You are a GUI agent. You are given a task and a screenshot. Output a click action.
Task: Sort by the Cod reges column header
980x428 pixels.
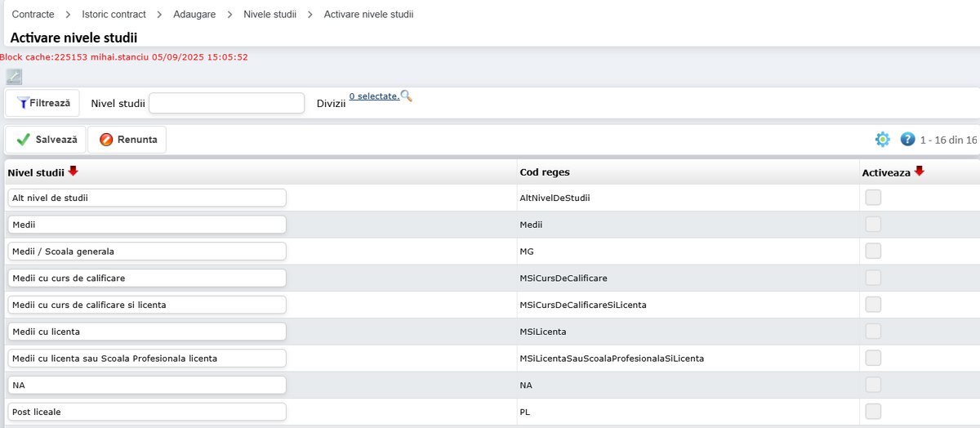pyautogui.click(x=545, y=172)
